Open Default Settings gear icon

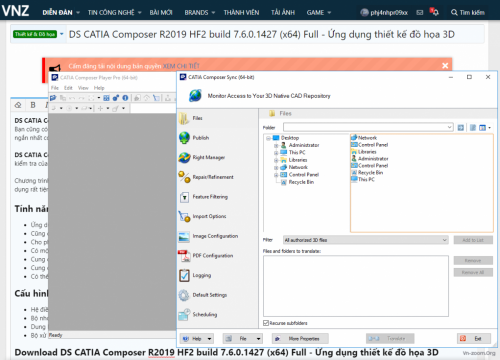(x=184, y=295)
